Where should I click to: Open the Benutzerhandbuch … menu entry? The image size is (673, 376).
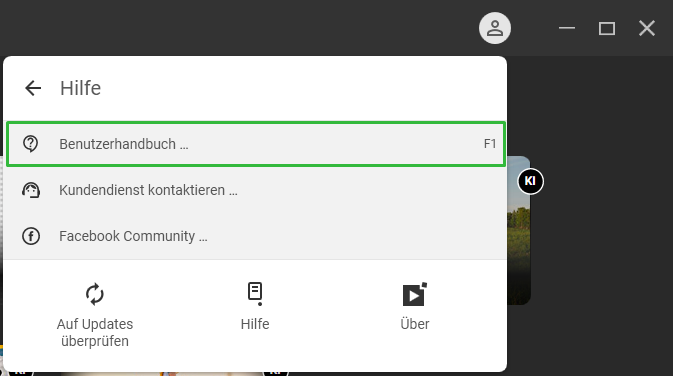pyautogui.click(x=256, y=144)
